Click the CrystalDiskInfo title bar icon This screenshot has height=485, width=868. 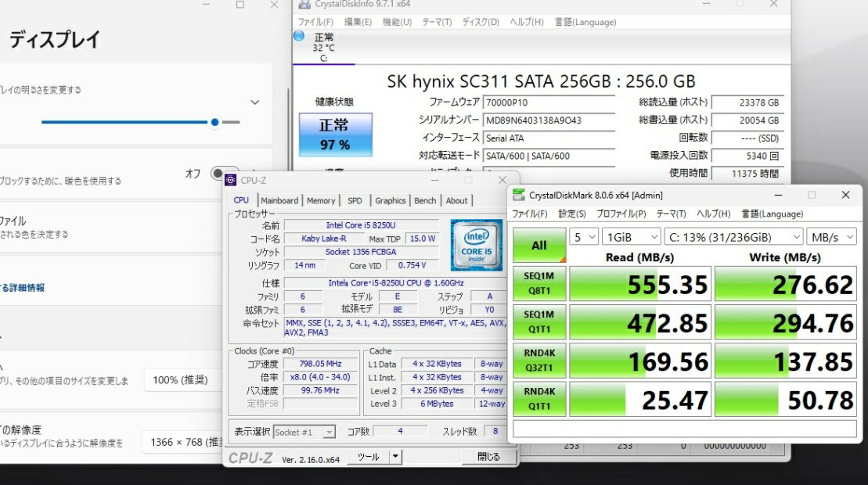[x=304, y=5]
